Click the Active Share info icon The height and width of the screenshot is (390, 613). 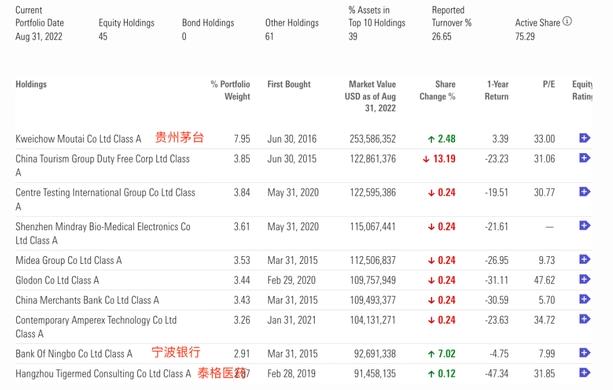coord(567,21)
